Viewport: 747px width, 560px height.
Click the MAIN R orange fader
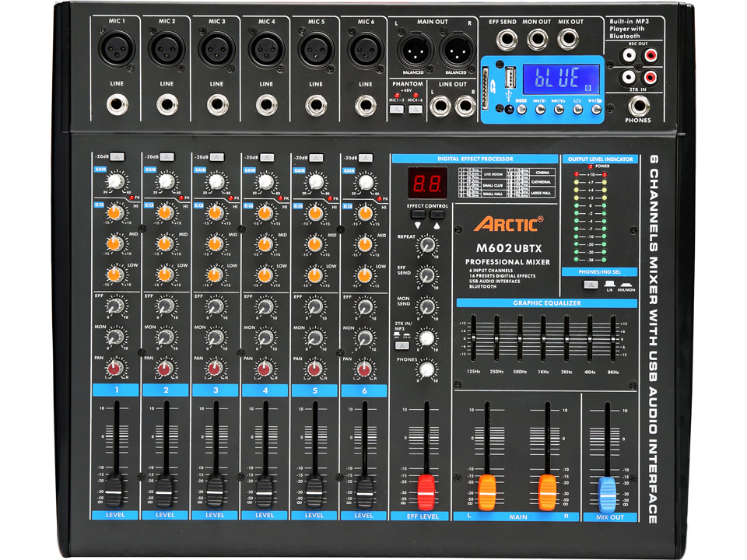547,492
